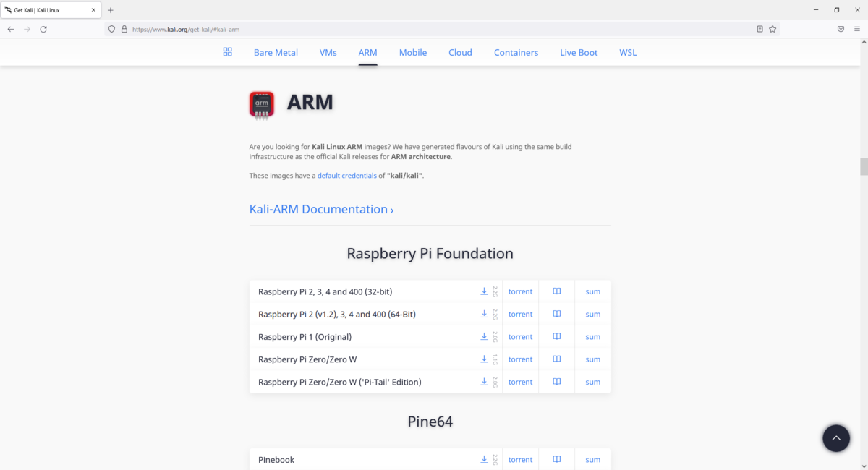The width and height of the screenshot is (868, 470).
Task: Open documentation book icon for Pi Zero/Zero W
Action: pos(557,359)
